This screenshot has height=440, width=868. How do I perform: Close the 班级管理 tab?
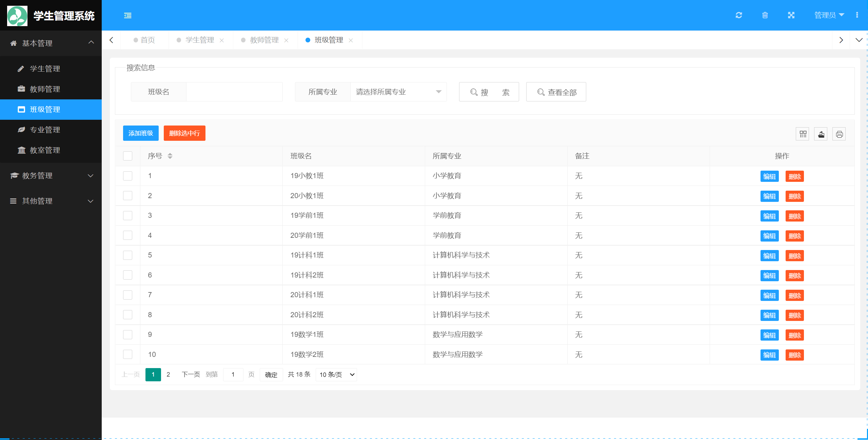click(x=351, y=40)
